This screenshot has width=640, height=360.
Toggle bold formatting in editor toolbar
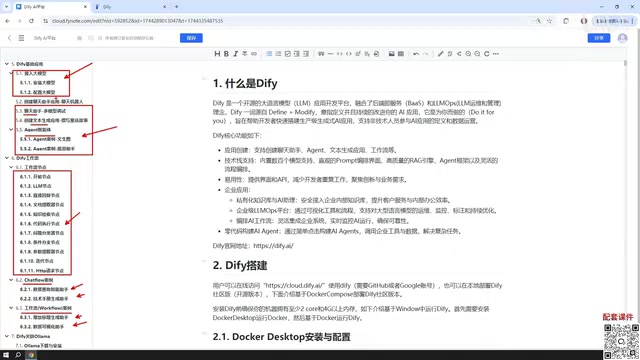point(226,54)
